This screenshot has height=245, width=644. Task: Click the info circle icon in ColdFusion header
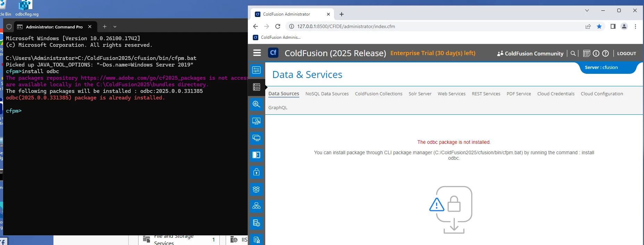pos(596,53)
